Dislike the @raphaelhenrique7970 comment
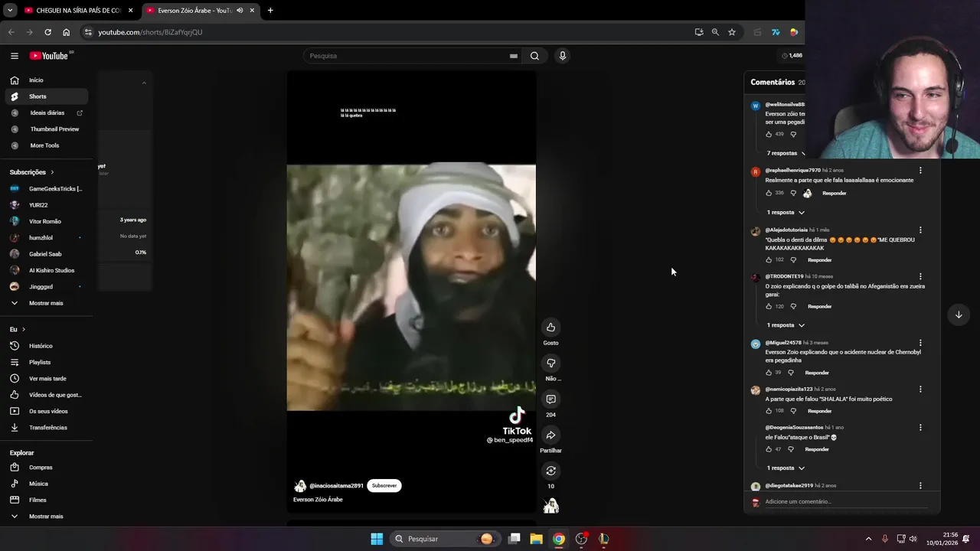This screenshot has height=551, width=980. point(793,193)
